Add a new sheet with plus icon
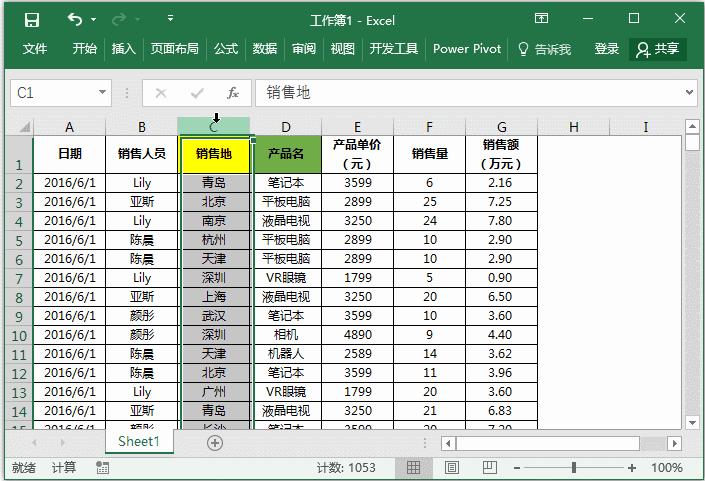 (215, 443)
